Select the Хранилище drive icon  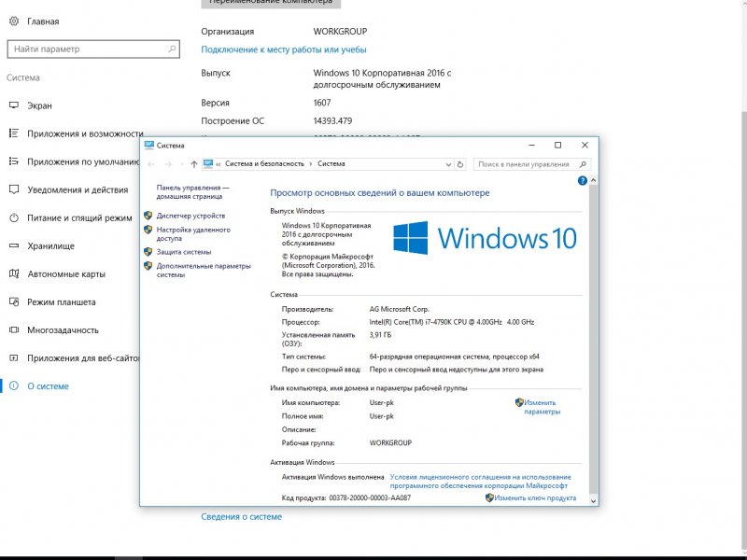pos(14,245)
